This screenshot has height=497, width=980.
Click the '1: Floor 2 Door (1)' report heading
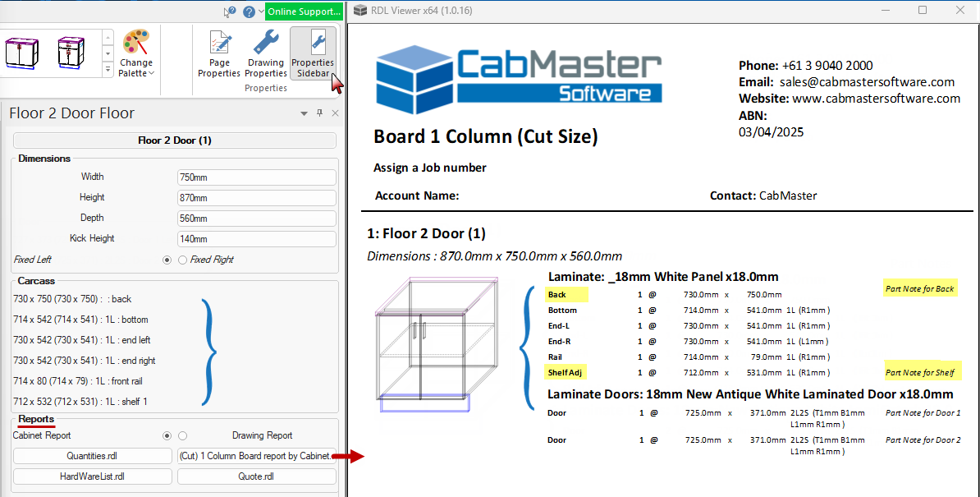pyautogui.click(x=426, y=234)
